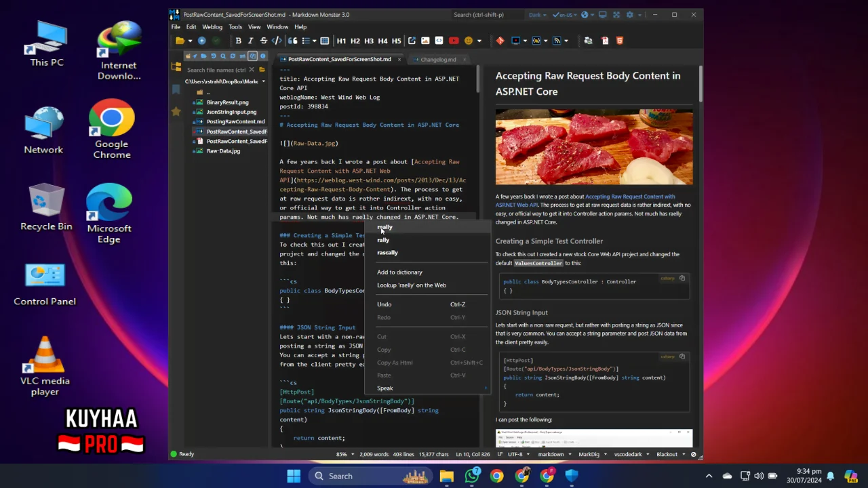Toggle the highlighted preview-sync icon in folder toolbar
Image resolution: width=868 pixels, height=488 pixels.
click(252, 56)
